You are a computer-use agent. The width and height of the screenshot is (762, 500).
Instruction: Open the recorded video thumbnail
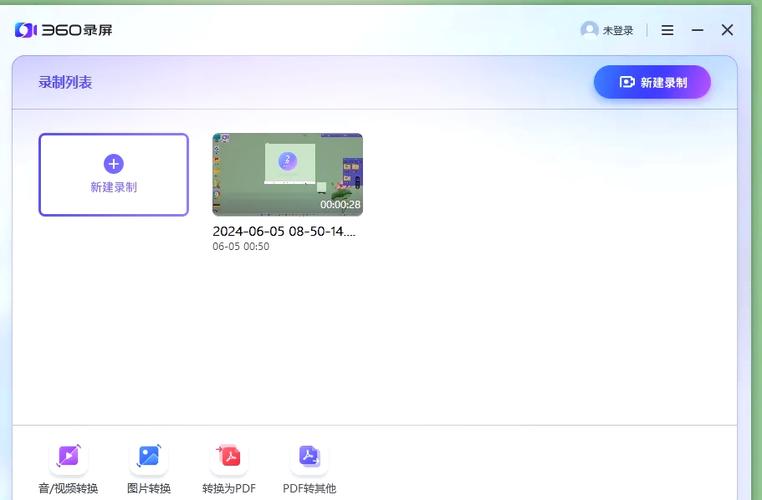(x=288, y=174)
